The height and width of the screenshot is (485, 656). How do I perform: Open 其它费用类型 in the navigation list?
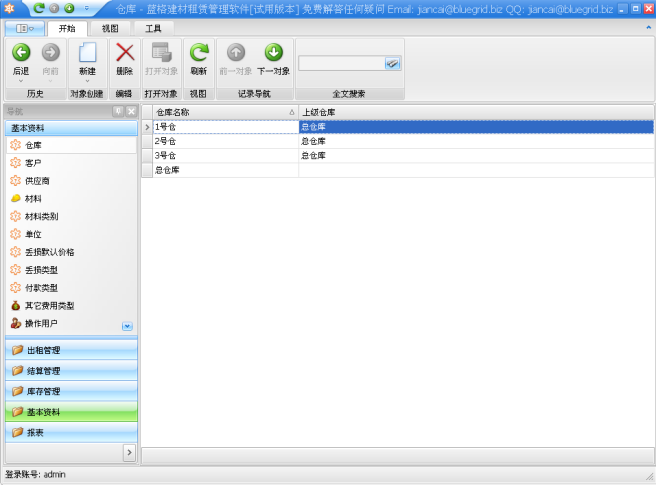(x=71, y=305)
